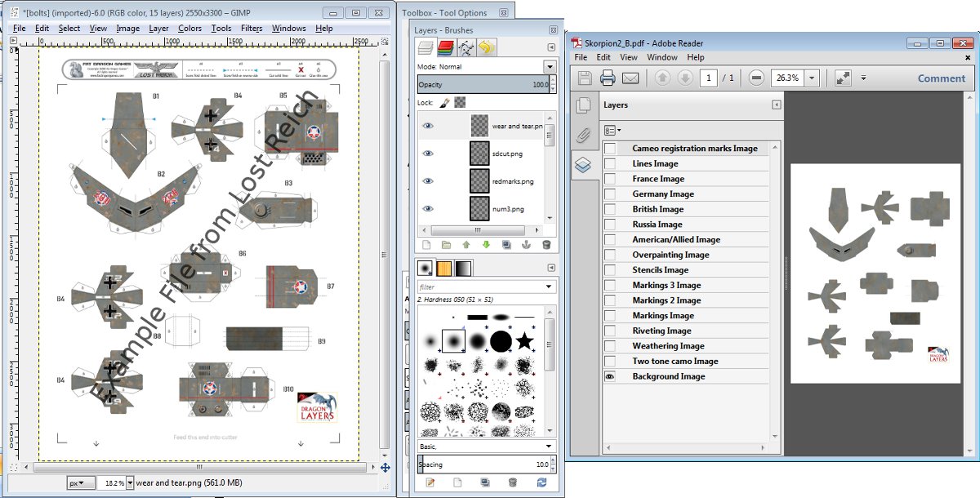Open the Colors menu in GIMP
The height and width of the screenshot is (498, 980).
coord(189,29)
